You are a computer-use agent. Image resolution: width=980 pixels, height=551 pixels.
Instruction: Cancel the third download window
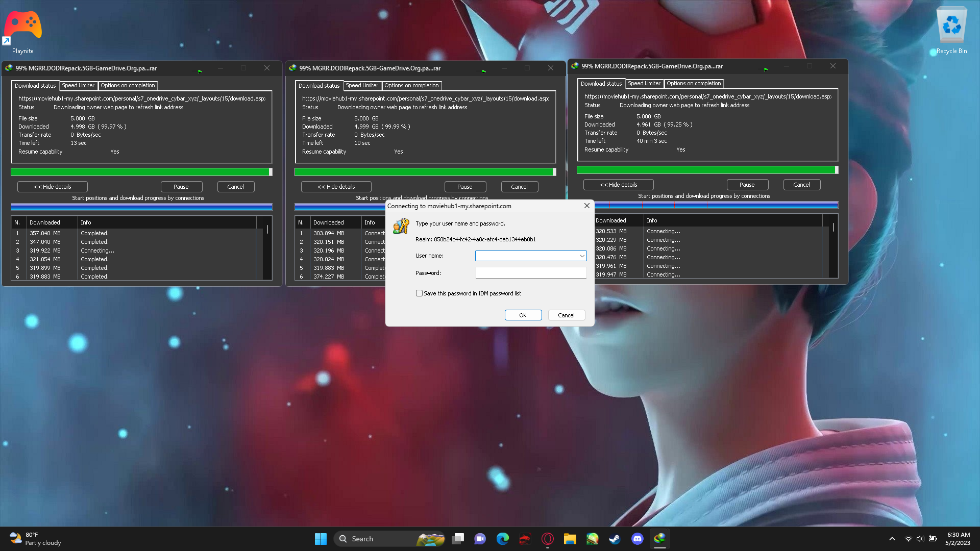(x=801, y=185)
